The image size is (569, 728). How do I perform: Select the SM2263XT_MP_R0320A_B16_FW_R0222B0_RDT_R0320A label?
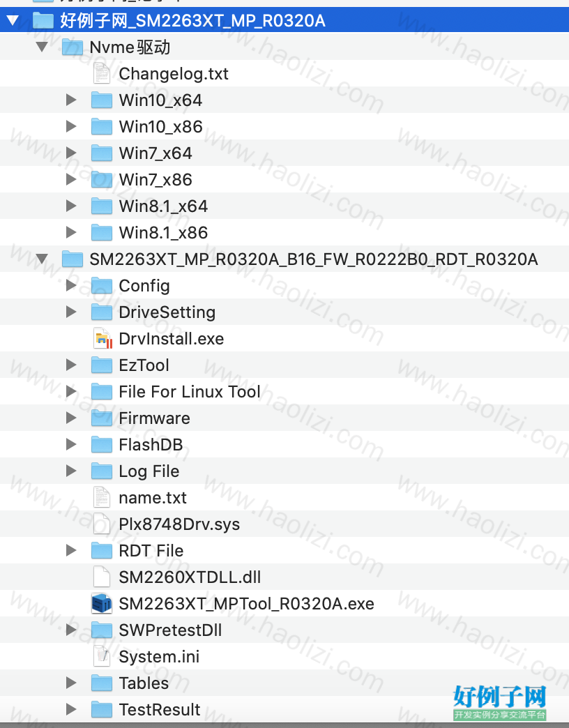314,259
